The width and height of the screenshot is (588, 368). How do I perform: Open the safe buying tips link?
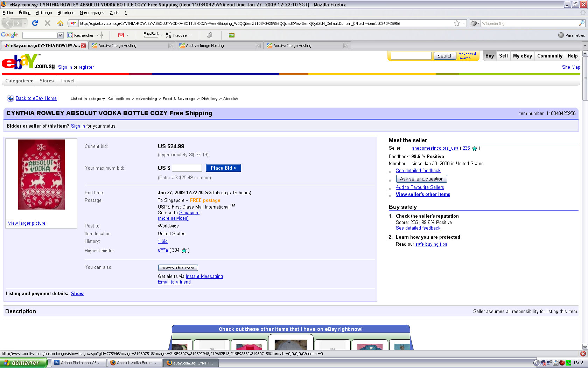tap(431, 244)
